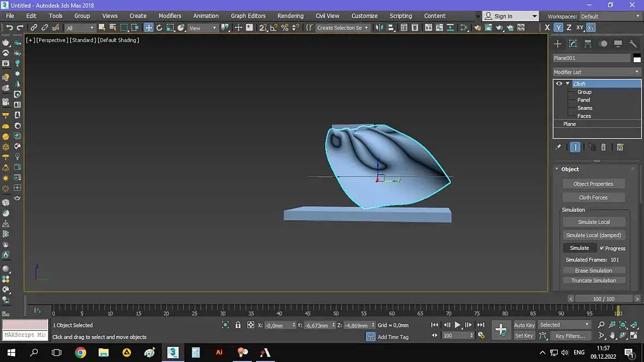Image resolution: width=644 pixels, height=362 pixels.
Task: Toggle the Auto Key button
Action: [x=524, y=325]
